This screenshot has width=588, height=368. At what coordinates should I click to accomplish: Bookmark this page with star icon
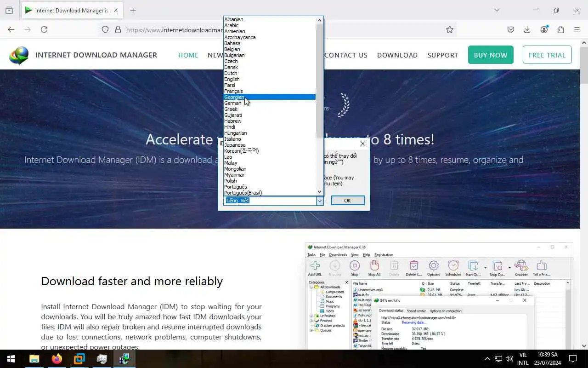[x=450, y=29]
